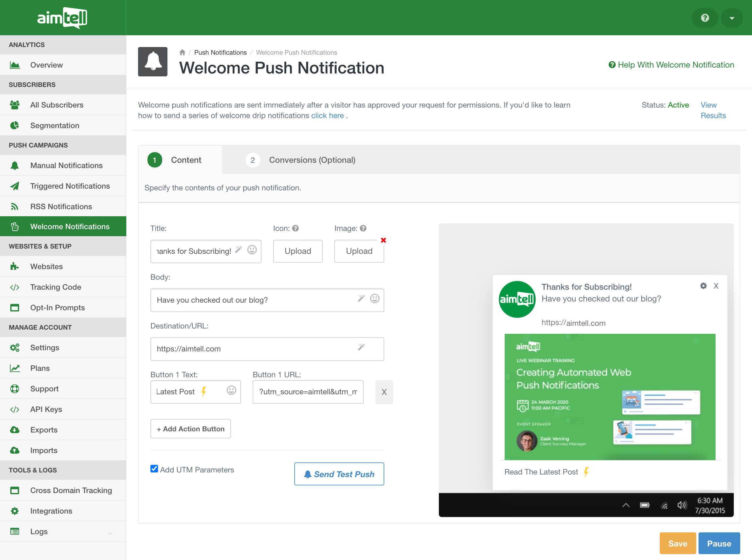Open the account dropdown arrow in header

tap(732, 18)
